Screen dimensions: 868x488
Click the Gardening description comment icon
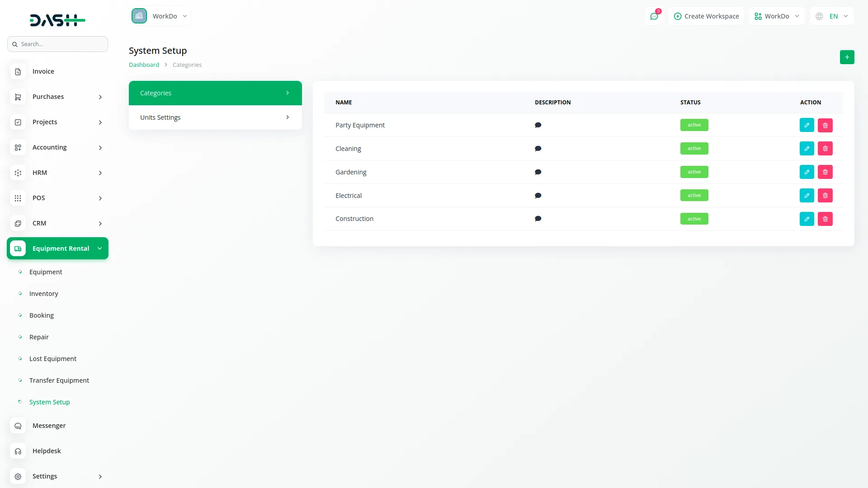pos(538,172)
